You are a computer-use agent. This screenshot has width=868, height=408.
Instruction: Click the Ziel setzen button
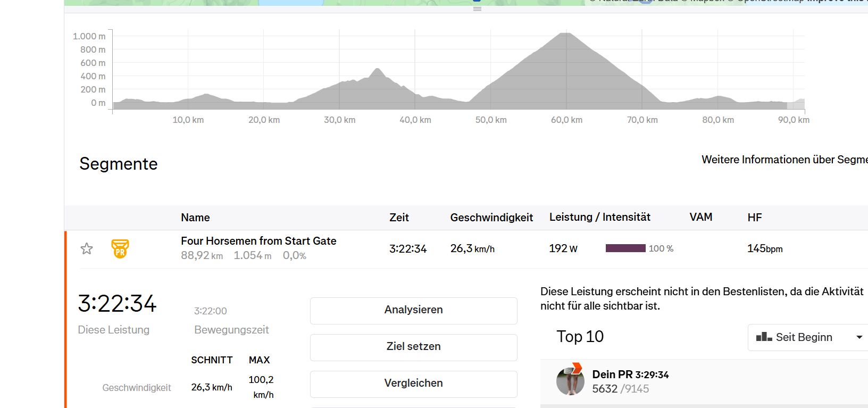click(413, 347)
